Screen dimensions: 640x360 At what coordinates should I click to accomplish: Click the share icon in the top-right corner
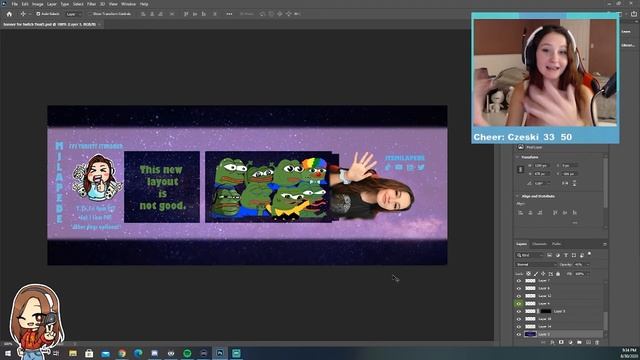point(634,14)
